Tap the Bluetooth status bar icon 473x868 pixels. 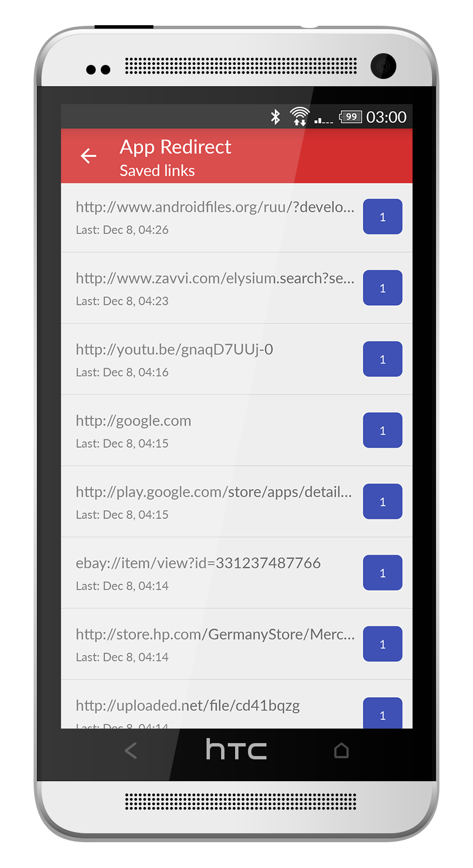click(275, 116)
